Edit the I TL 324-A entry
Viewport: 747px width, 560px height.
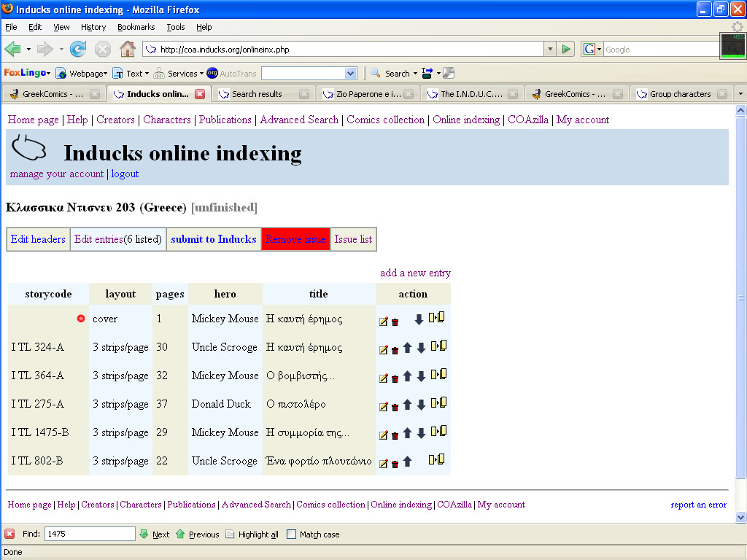[x=383, y=350]
